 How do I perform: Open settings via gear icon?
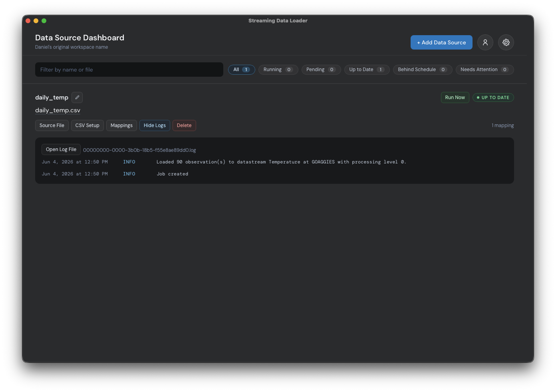pos(506,42)
